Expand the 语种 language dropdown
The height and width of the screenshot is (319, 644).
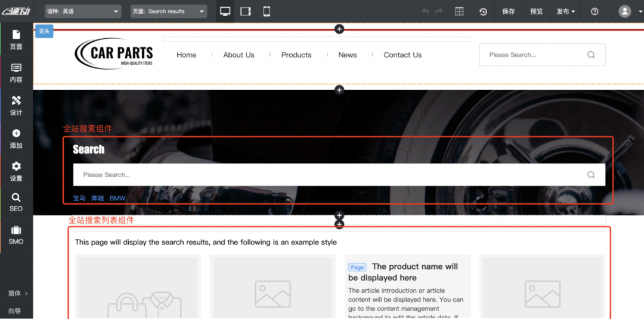click(83, 11)
